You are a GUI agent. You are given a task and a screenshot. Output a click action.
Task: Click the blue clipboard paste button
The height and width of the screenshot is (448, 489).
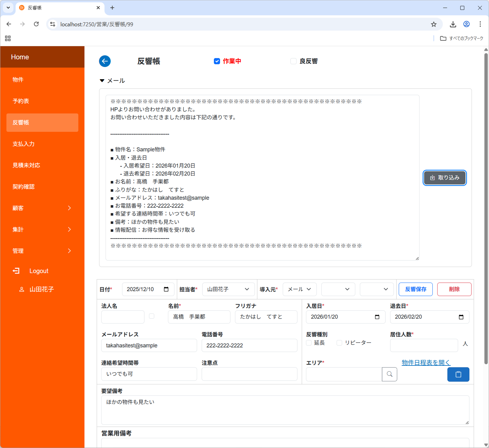pyautogui.click(x=458, y=374)
